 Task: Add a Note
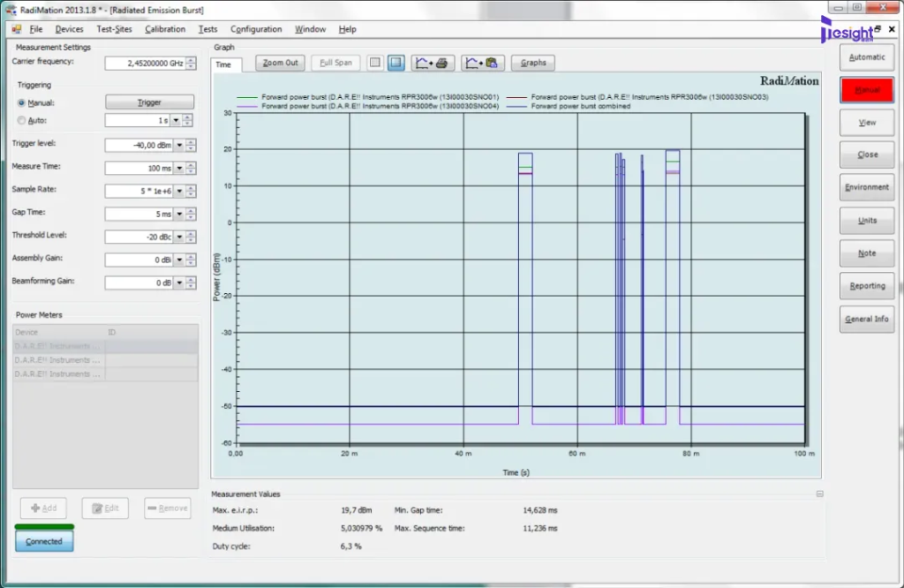[x=867, y=253]
